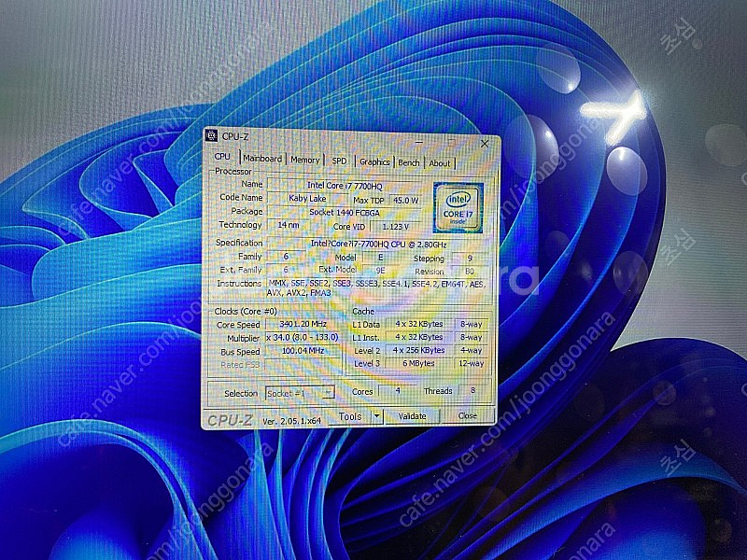Click the Instructions list starting with MMX
747x560 pixels.
[376, 288]
